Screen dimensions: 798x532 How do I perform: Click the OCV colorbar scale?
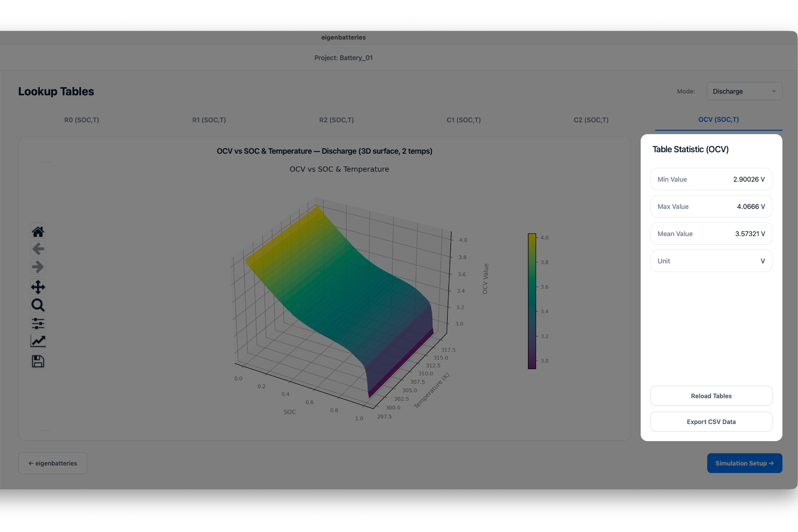pos(532,301)
